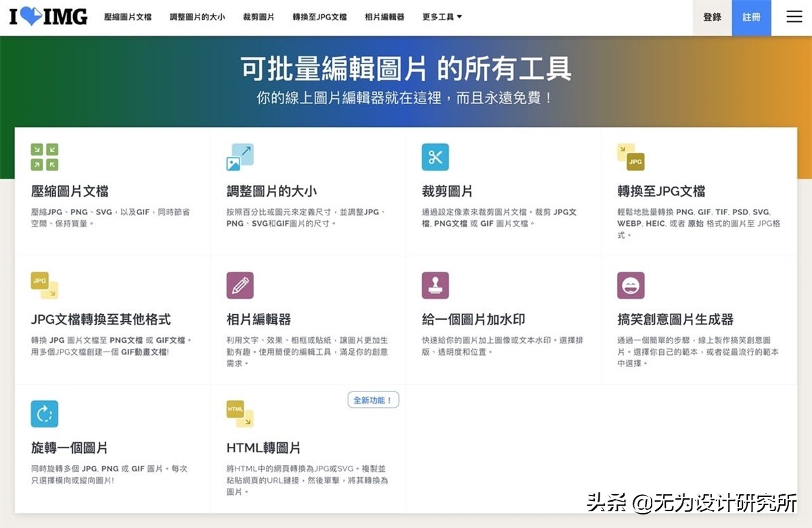Click the blue rotate image icon
812x528 pixels.
tap(45, 414)
